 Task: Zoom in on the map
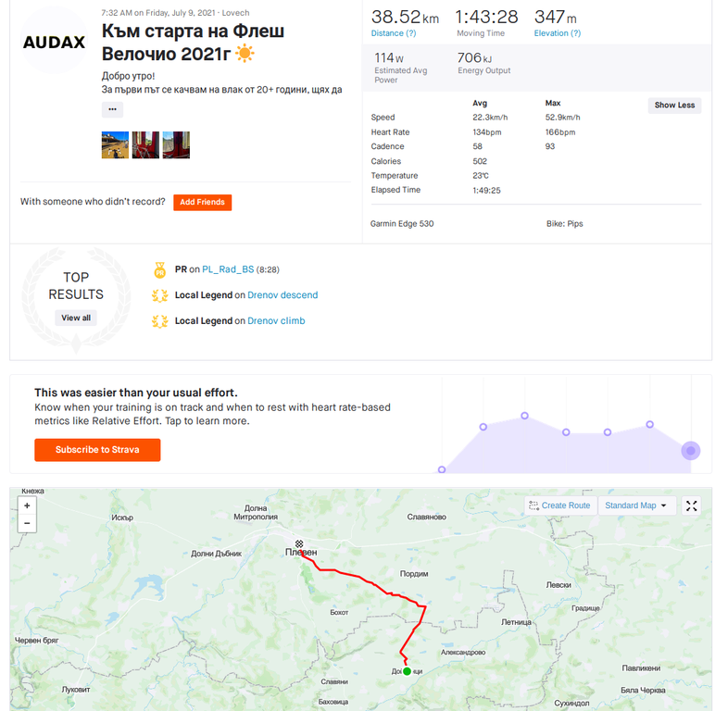click(27, 506)
